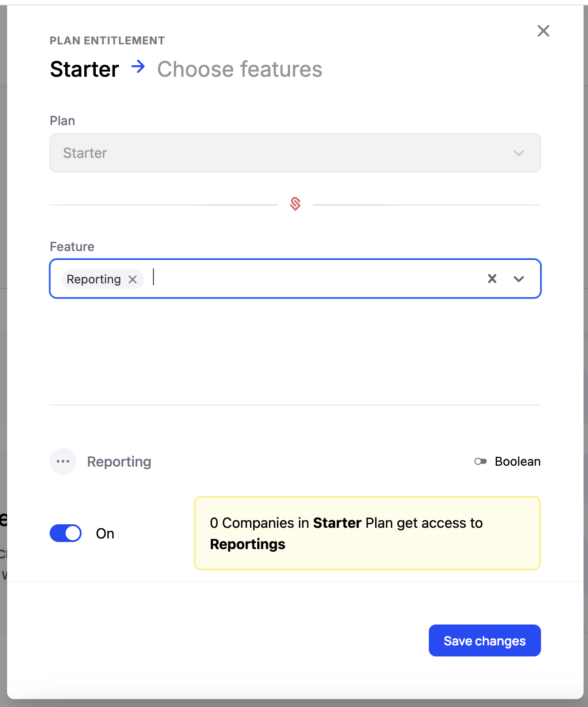Click the Boolean type label
This screenshot has width=588, height=707.
pyautogui.click(x=517, y=461)
